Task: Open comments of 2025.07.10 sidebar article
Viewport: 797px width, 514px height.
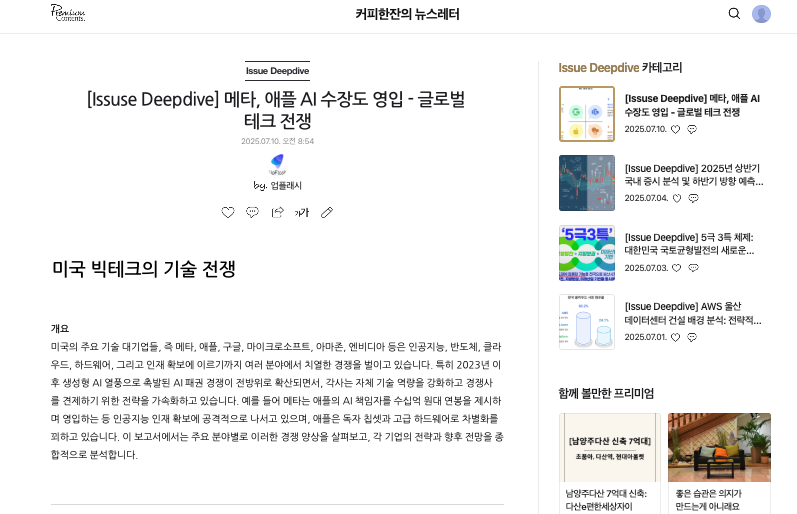Action: point(692,130)
